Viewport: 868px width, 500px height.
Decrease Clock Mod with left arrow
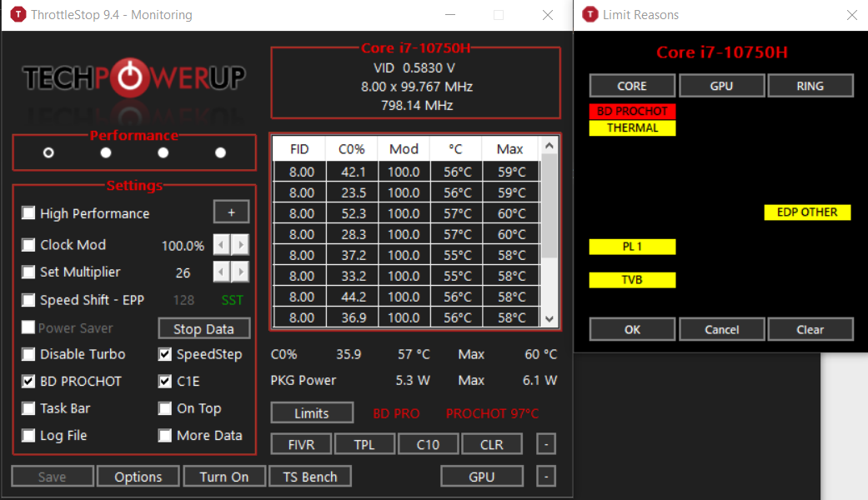[222, 244]
